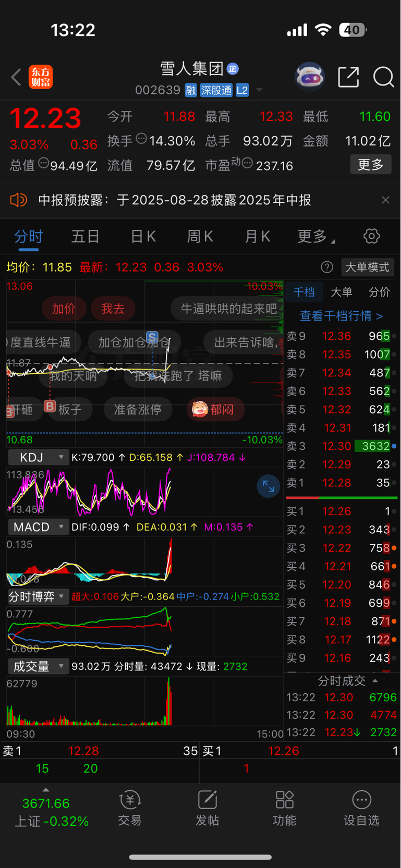401x868 pixels.
Task: Open 发帖 post icon
Action: point(207,809)
